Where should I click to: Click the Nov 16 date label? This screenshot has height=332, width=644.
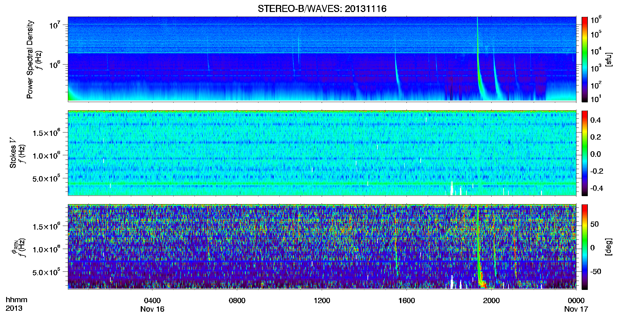(x=152, y=309)
